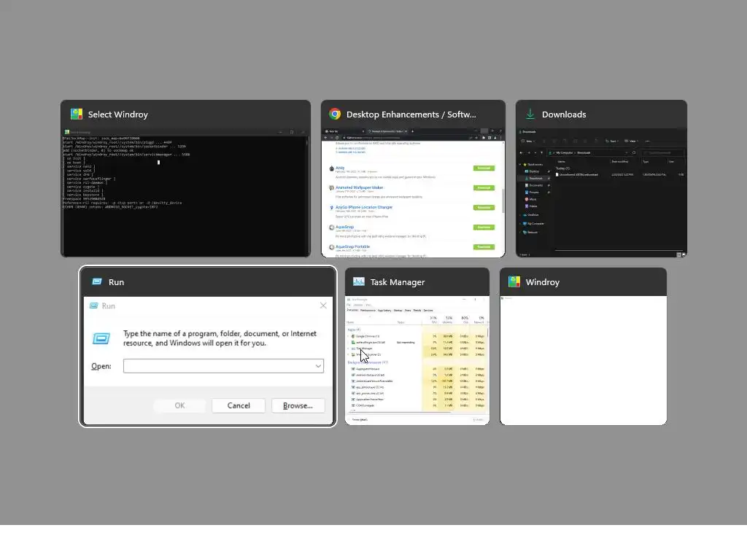Image resolution: width=747 pixels, height=560 pixels.
Task: Click the Explorer up arrow in Downloads window
Action: click(542, 153)
